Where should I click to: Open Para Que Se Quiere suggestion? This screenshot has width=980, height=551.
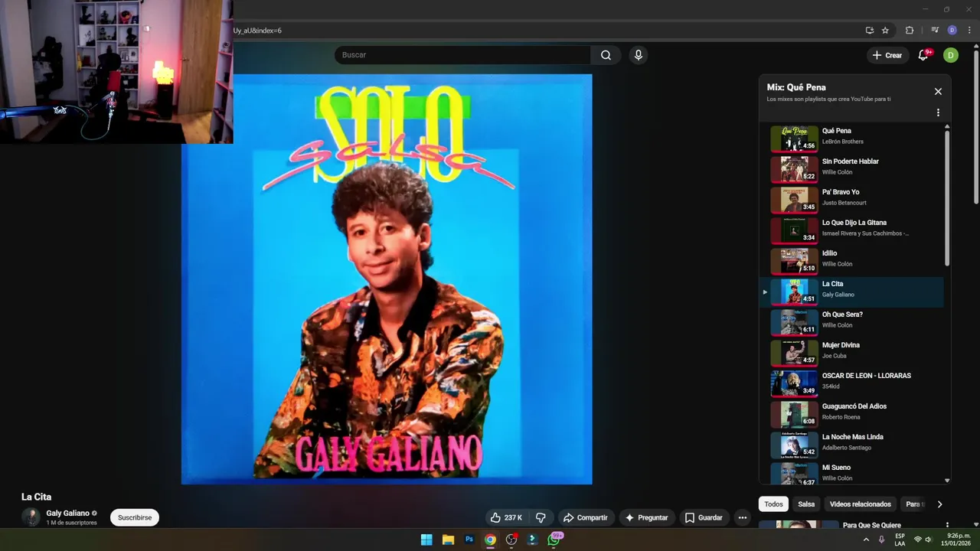click(x=871, y=525)
